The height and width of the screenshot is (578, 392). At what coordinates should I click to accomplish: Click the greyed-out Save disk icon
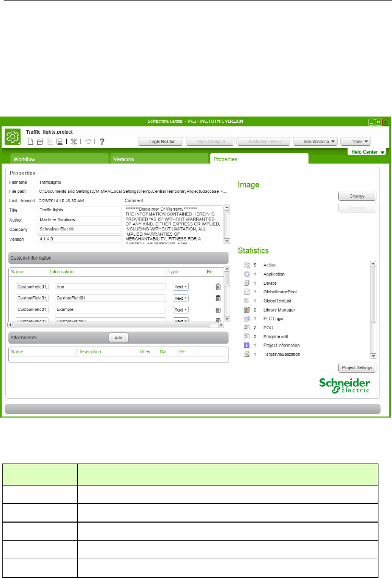pyautogui.click(x=50, y=142)
